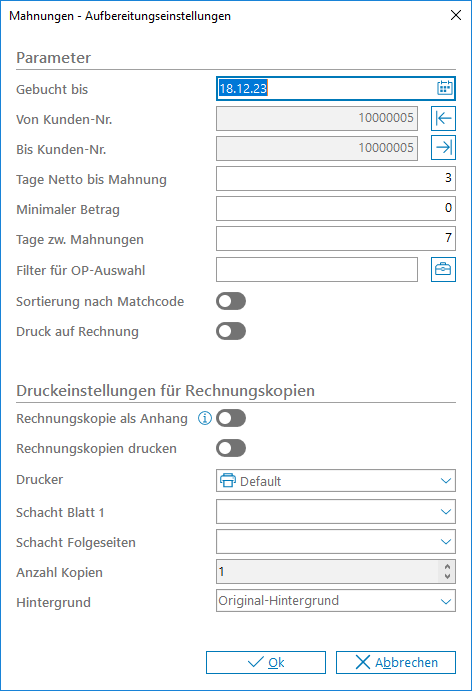The height and width of the screenshot is (691, 472).
Task: Click the printer icon in the Drucker field
Action: coord(228,480)
